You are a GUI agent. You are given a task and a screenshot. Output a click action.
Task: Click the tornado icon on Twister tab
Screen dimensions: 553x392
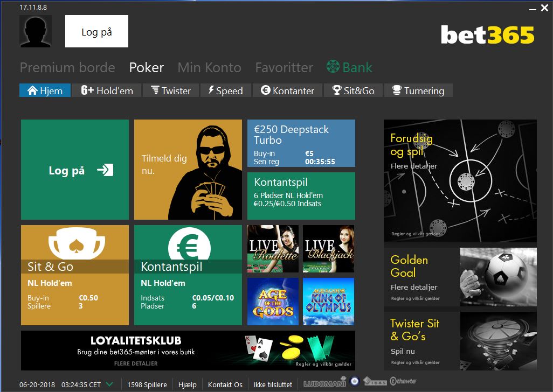point(155,90)
